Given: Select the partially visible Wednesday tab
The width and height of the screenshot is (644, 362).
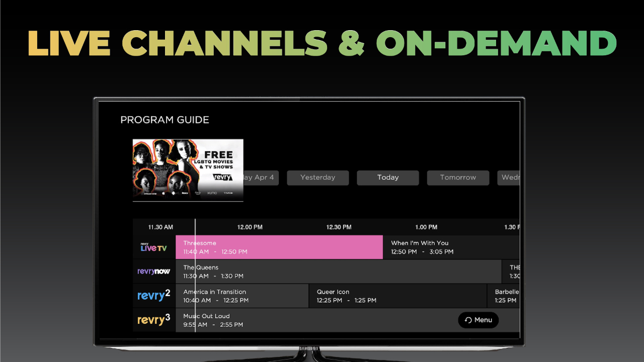Looking at the screenshot, I should click(x=509, y=177).
